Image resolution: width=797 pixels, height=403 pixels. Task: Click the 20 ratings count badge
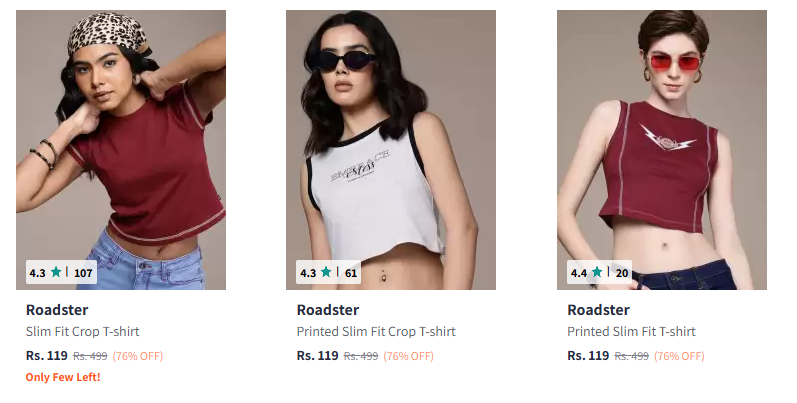(622, 273)
